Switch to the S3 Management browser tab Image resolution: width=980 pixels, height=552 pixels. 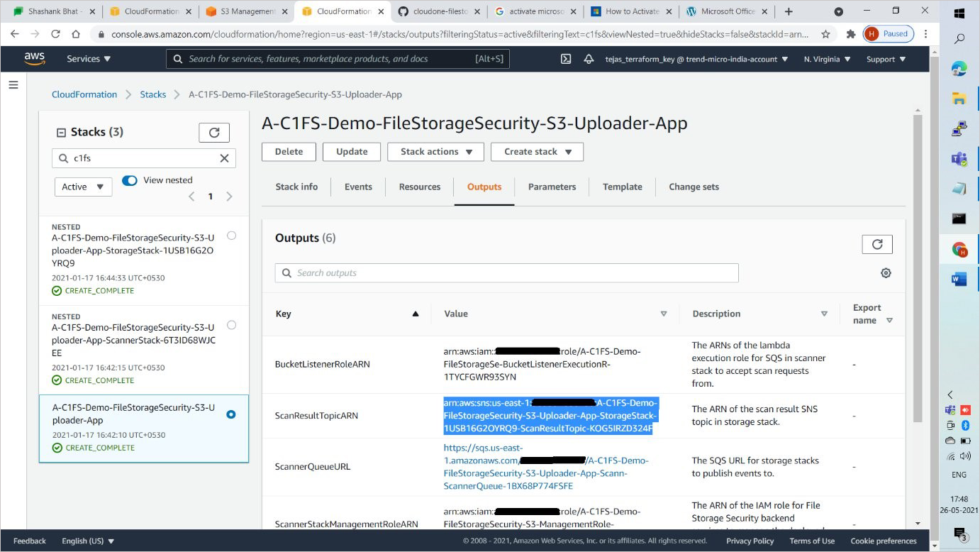click(x=246, y=11)
